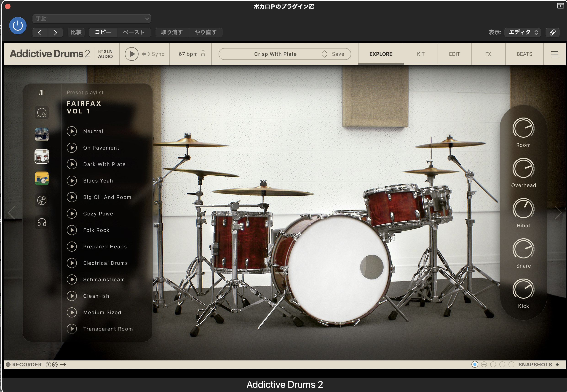
Task: Switch to the BEATS tab
Action: [524, 54]
